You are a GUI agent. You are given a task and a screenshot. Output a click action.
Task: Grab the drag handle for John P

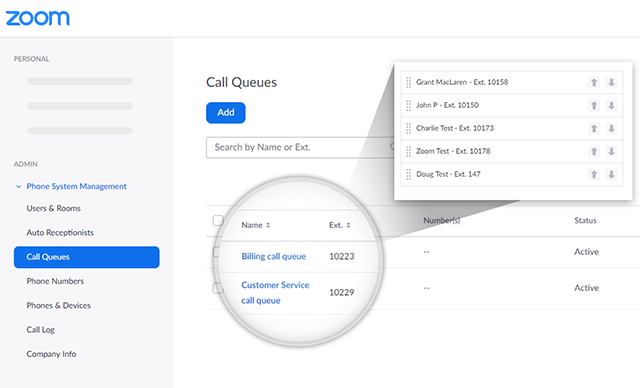pyautogui.click(x=408, y=105)
